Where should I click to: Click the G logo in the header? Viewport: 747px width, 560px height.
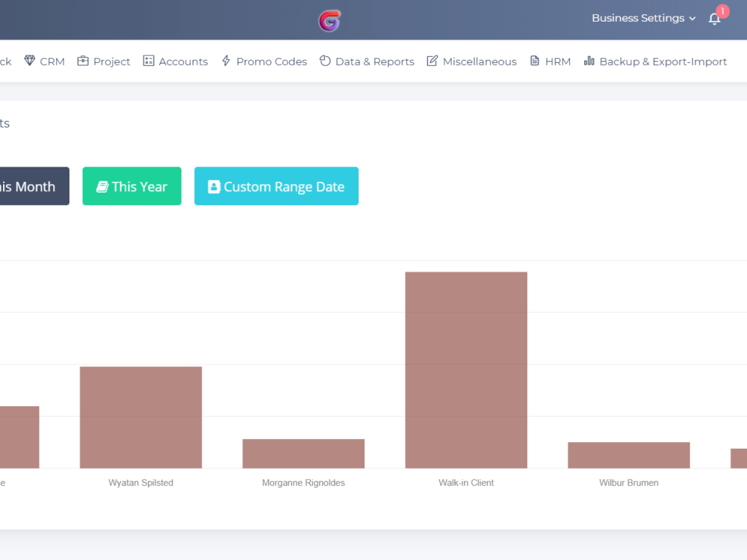coord(329,20)
